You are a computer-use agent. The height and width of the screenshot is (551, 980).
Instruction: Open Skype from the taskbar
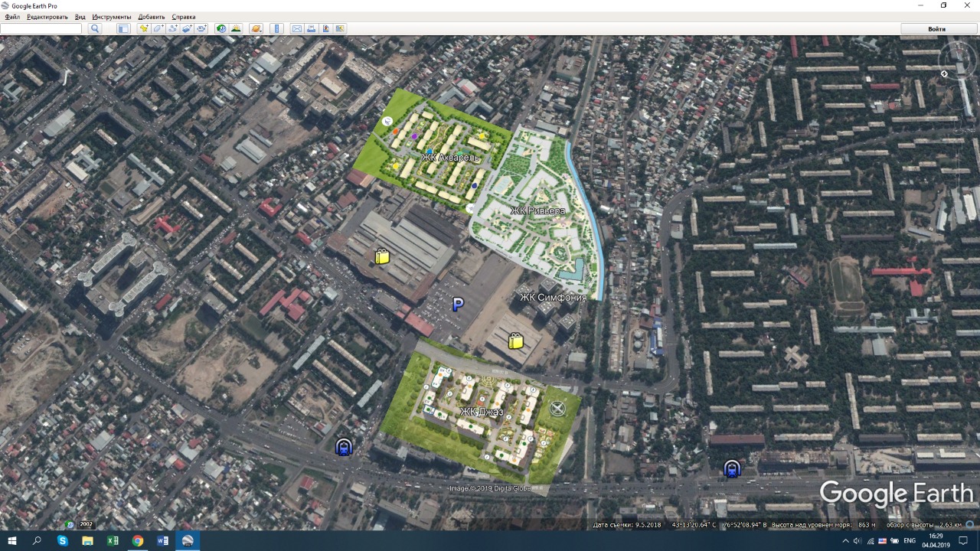pos(63,540)
